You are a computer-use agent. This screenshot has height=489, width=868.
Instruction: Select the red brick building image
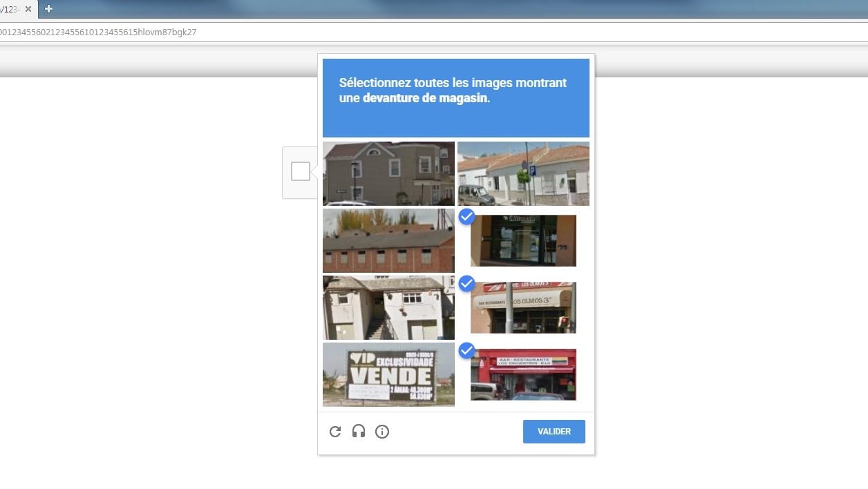coord(388,240)
